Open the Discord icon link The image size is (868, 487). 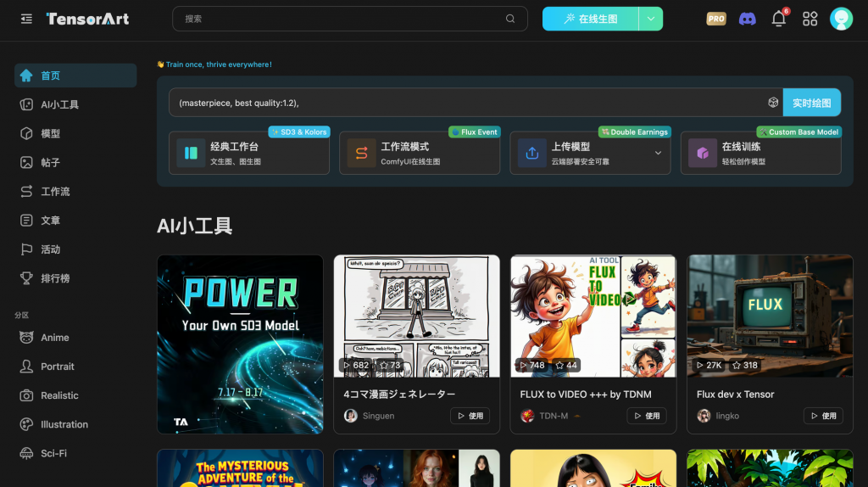pos(748,19)
